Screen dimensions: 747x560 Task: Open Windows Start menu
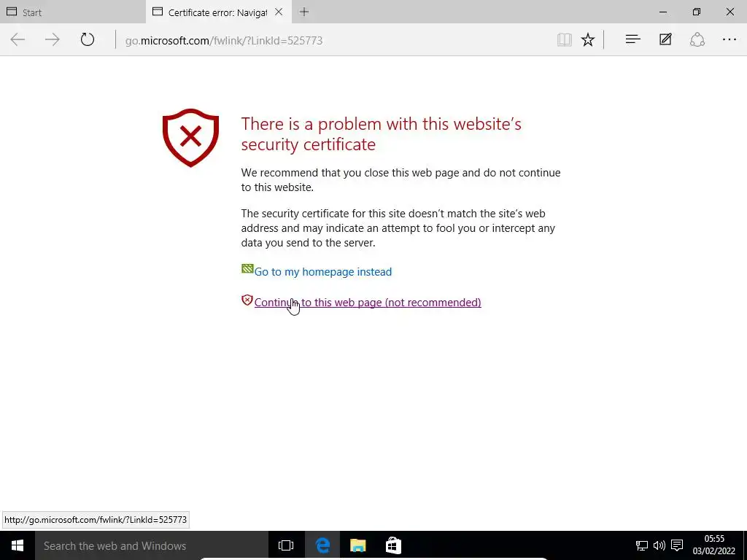(18, 545)
